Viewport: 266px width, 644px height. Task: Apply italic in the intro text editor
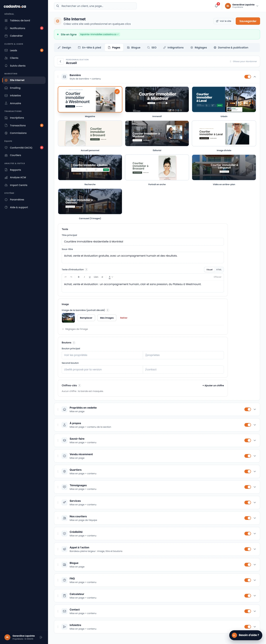click(84, 277)
